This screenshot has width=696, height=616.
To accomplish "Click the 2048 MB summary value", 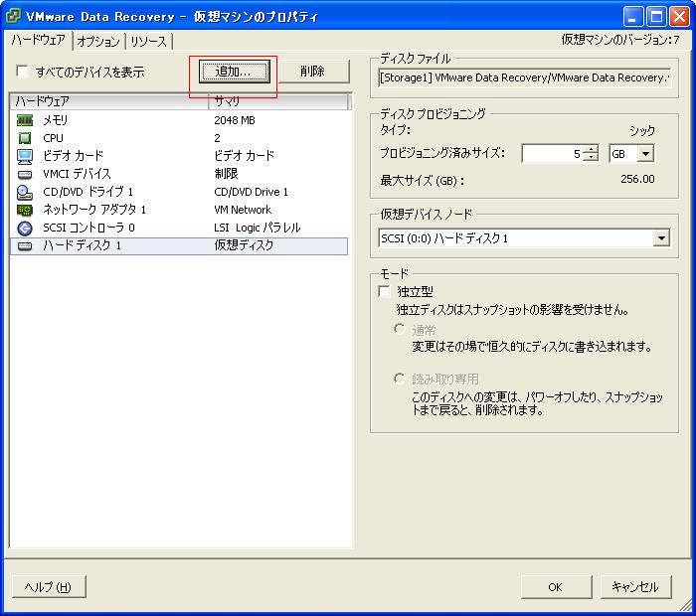I will pos(235,120).
